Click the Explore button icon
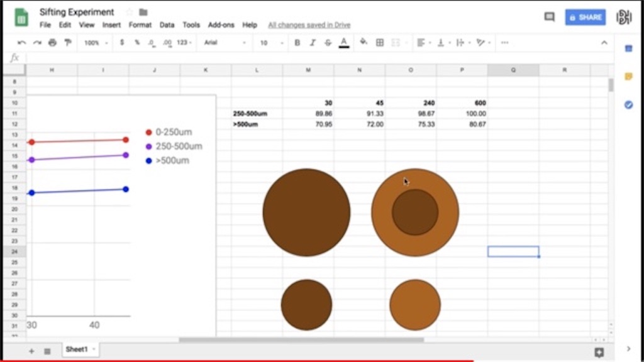This screenshot has height=362, width=644. [599, 352]
